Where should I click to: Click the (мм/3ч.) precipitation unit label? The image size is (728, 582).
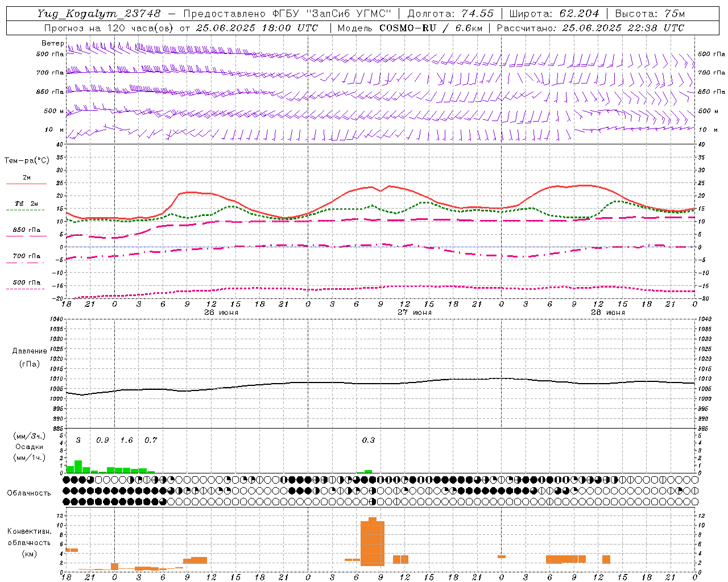[29, 436]
